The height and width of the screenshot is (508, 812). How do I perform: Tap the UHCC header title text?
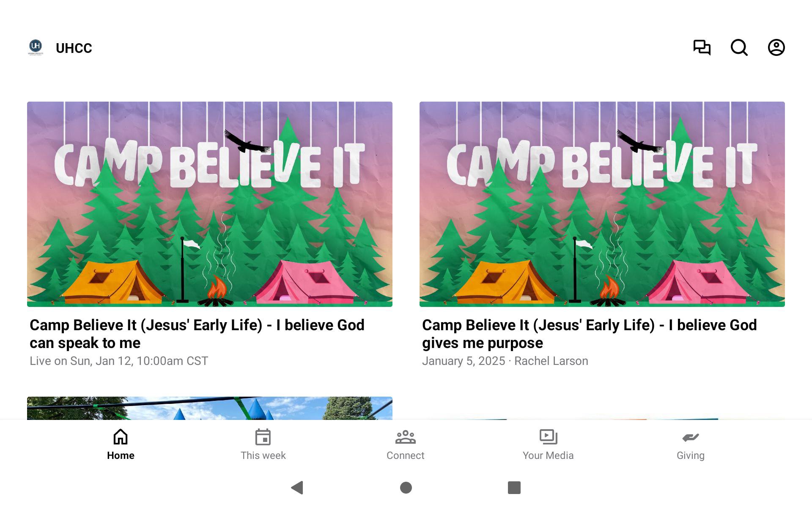[x=74, y=48]
